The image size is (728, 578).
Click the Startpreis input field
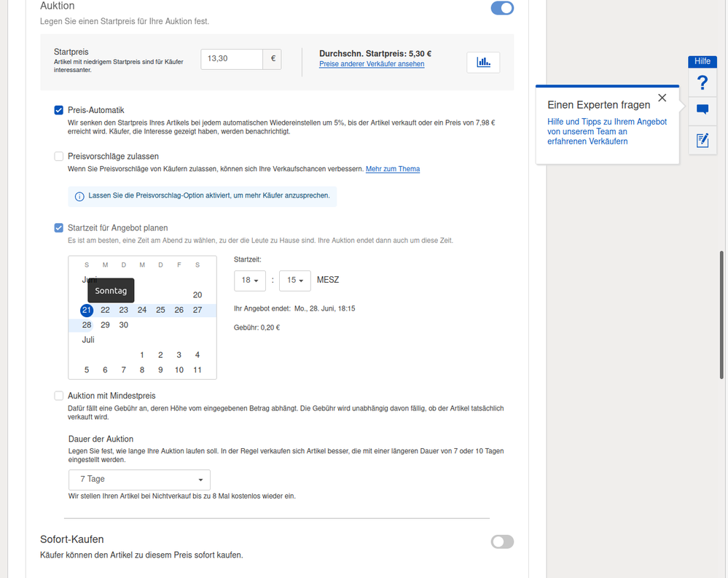[232, 59]
